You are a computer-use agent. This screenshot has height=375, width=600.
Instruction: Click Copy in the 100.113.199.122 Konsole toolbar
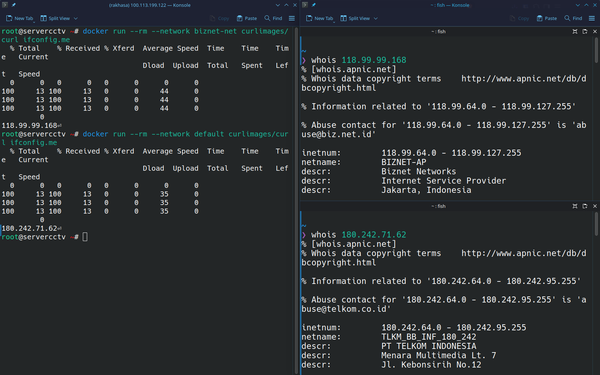pyautogui.click(x=219, y=18)
